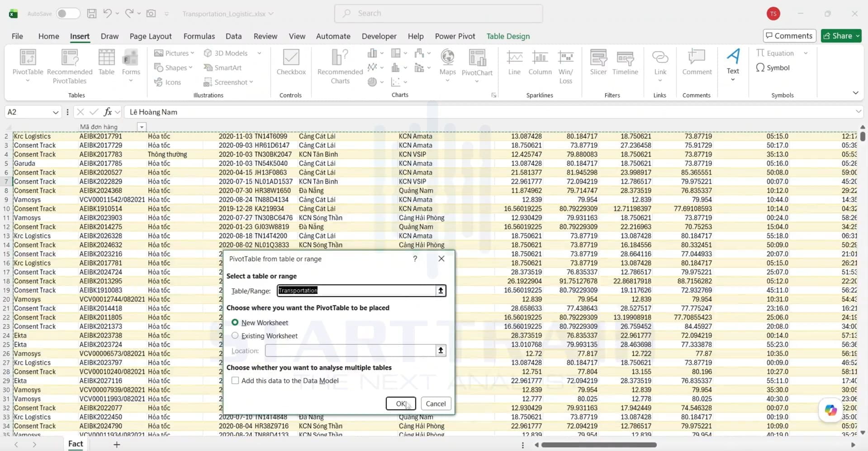Image resolution: width=868 pixels, height=451 pixels.
Task: Expand the Share button dropdown
Action: tap(858, 36)
